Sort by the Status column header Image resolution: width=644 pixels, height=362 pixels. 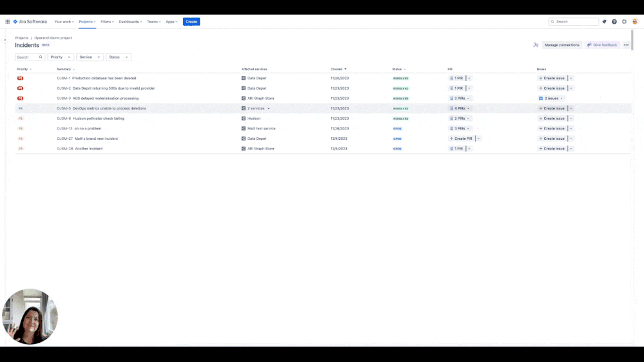[399, 69]
